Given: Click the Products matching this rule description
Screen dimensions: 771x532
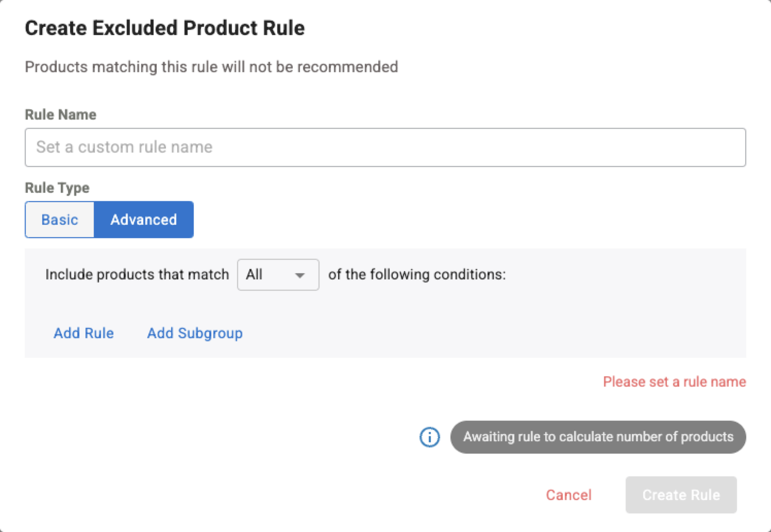Looking at the screenshot, I should pyautogui.click(x=211, y=67).
